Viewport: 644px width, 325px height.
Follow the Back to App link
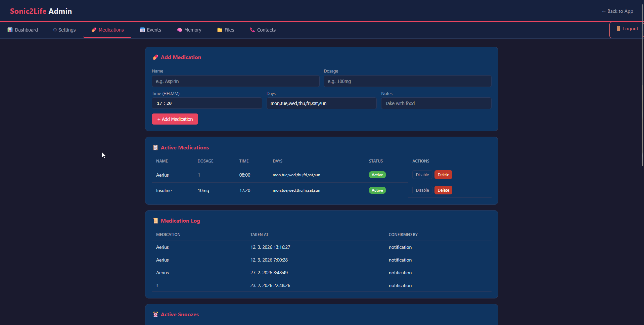point(617,11)
